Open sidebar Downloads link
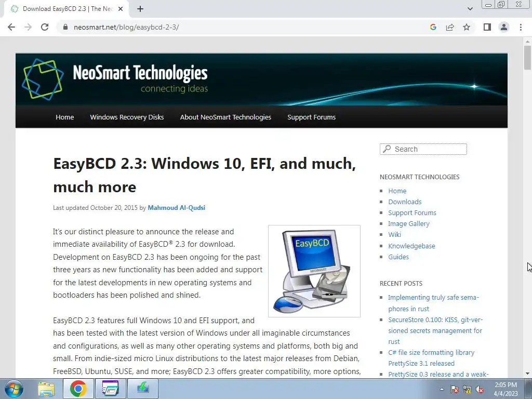This screenshot has width=532, height=399. pos(405,202)
